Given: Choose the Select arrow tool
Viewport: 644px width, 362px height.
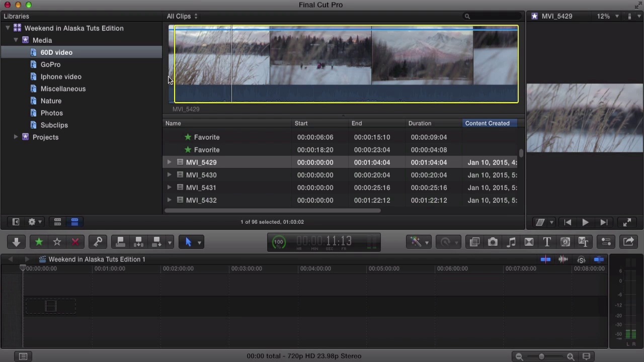Looking at the screenshot, I should pos(189,242).
